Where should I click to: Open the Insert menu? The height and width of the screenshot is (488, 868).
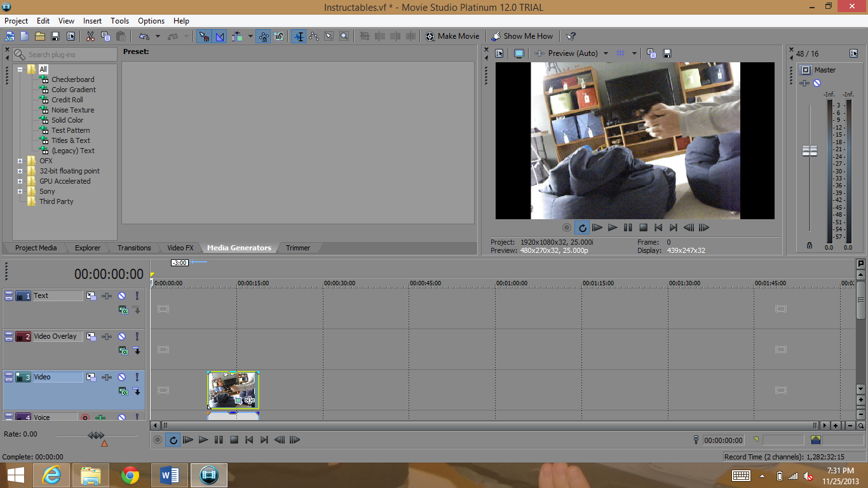tap(92, 21)
